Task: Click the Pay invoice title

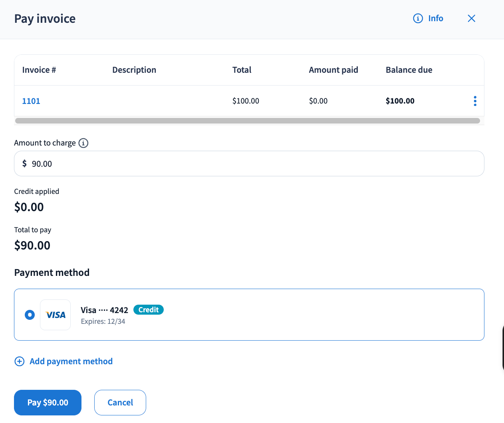Action: 45,19
